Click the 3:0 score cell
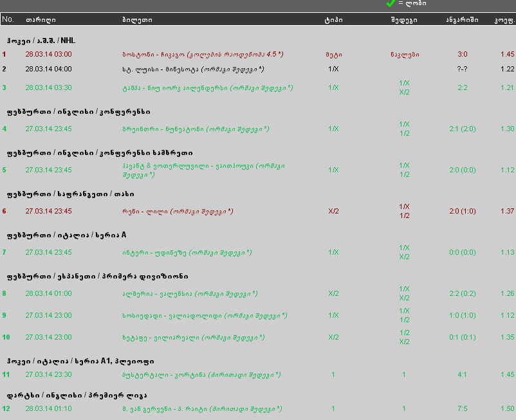This screenshot has height=420, width=516. coord(463,54)
